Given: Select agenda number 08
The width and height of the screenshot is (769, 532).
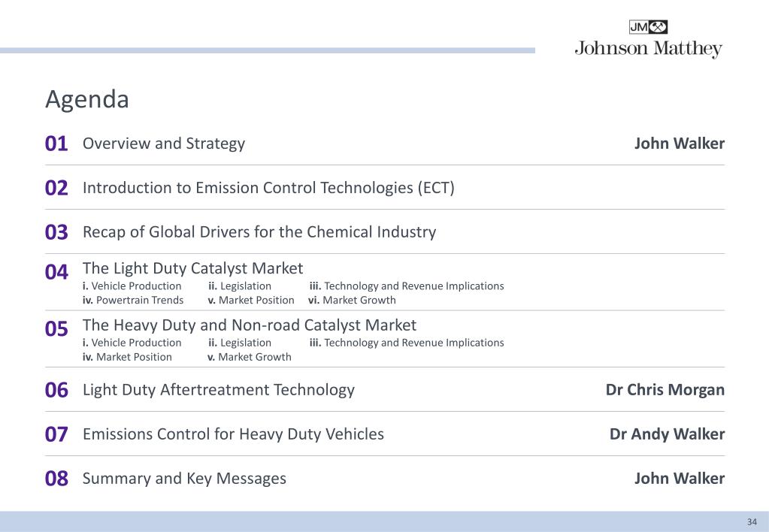Looking at the screenshot, I should 56,479.
